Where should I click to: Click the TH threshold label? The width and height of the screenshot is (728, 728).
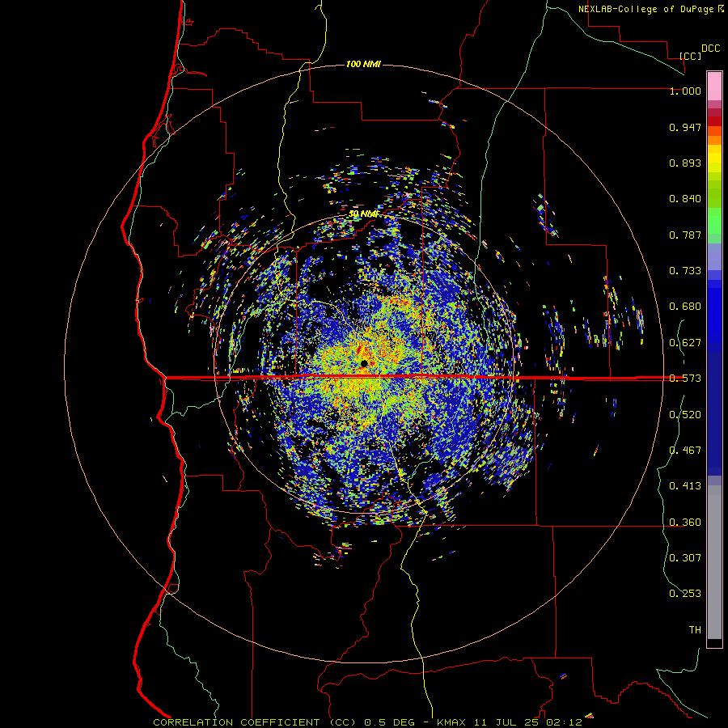[x=695, y=630]
